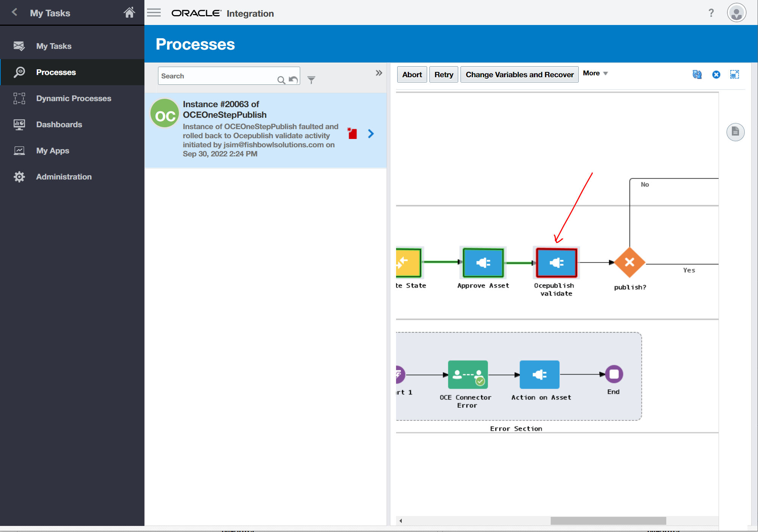Click the OCE Connector Error node
758x532 pixels.
pyautogui.click(x=468, y=374)
